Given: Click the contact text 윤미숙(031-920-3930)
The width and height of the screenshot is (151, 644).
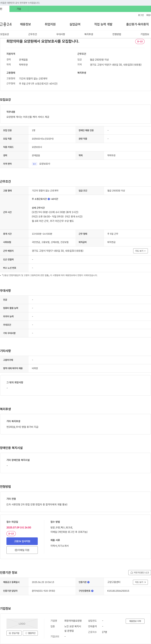Looking at the screenshot, I should pyautogui.click(x=43, y=591).
